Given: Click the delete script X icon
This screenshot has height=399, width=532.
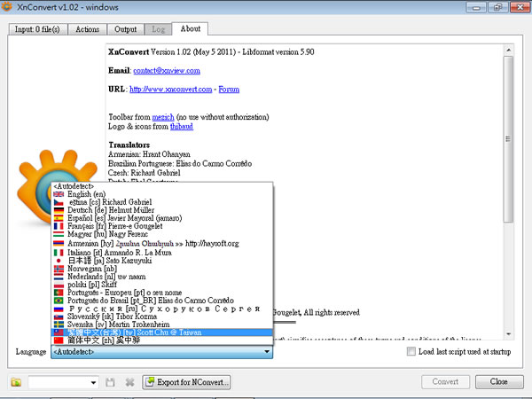Looking at the screenshot, I should pyautogui.click(x=129, y=382).
